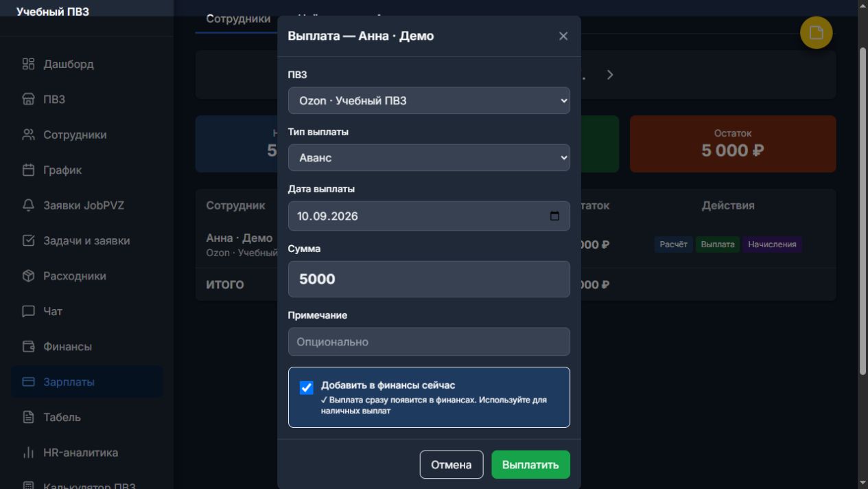Cancel the dialog with Отмена

click(451, 465)
